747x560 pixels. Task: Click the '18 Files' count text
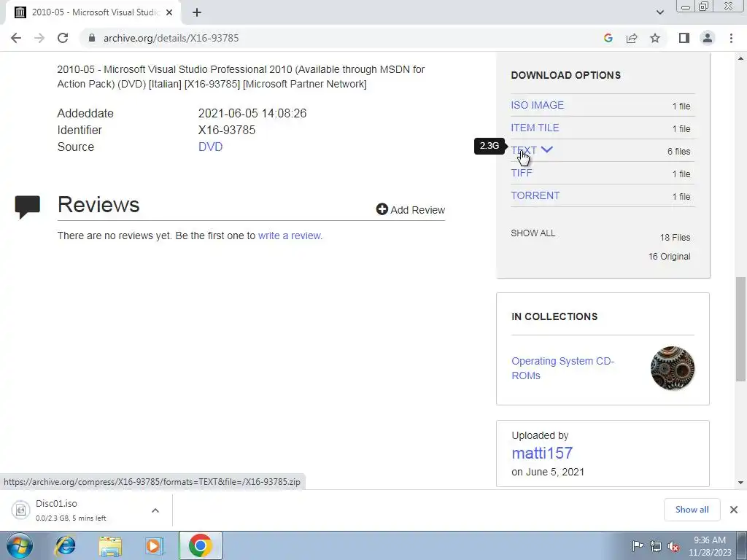(x=675, y=238)
